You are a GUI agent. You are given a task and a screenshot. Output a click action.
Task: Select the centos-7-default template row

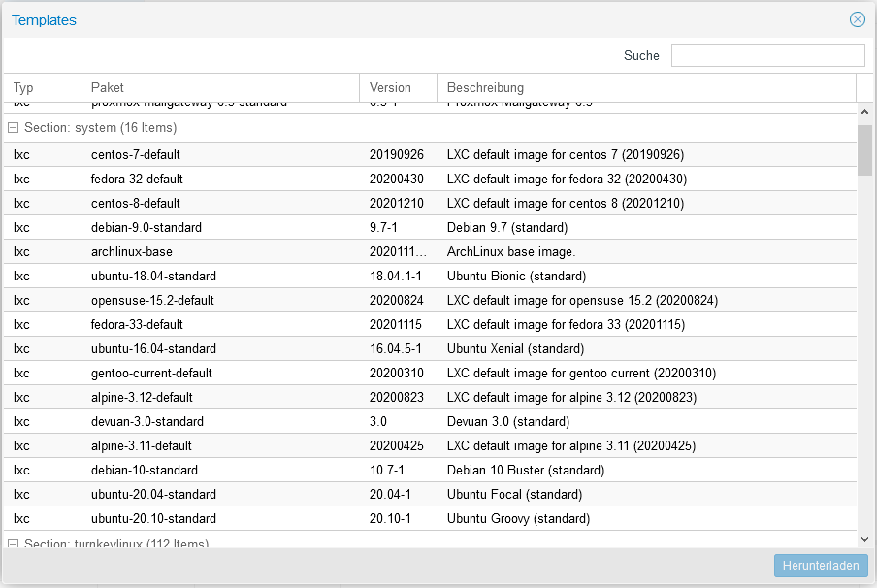pos(430,155)
